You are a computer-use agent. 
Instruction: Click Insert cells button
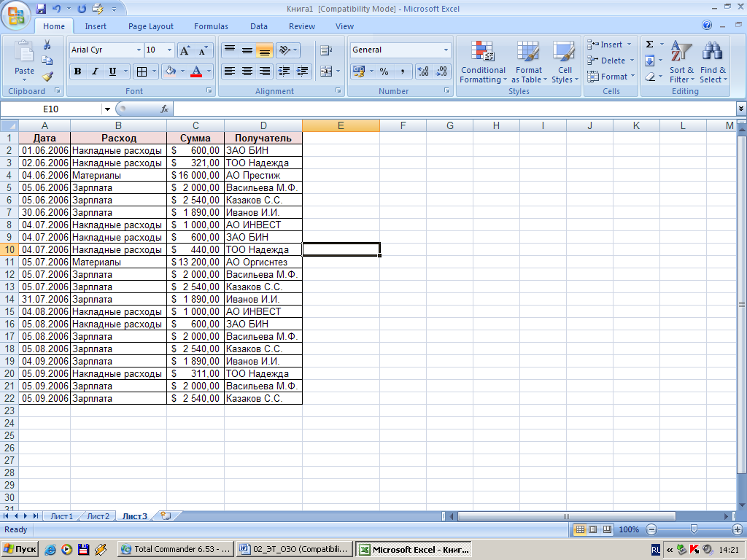(610, 44)
